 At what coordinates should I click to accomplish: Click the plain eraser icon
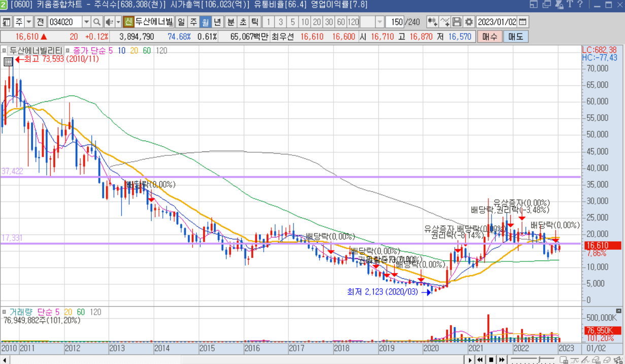point(607,359)
